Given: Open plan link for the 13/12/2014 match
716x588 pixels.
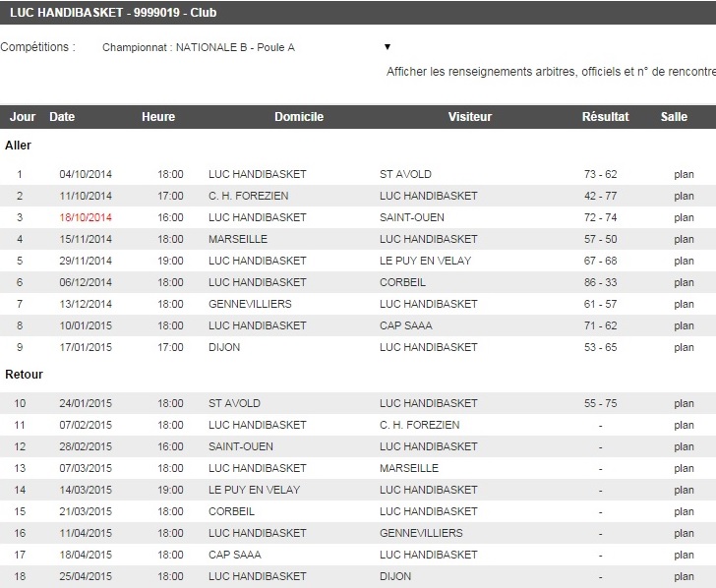Looking at the screenshot, I should (685, 304).
